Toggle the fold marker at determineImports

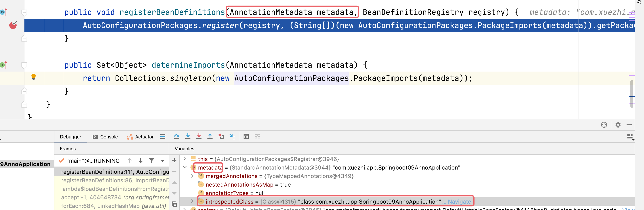pyautogui.click(x=24, y=65)
